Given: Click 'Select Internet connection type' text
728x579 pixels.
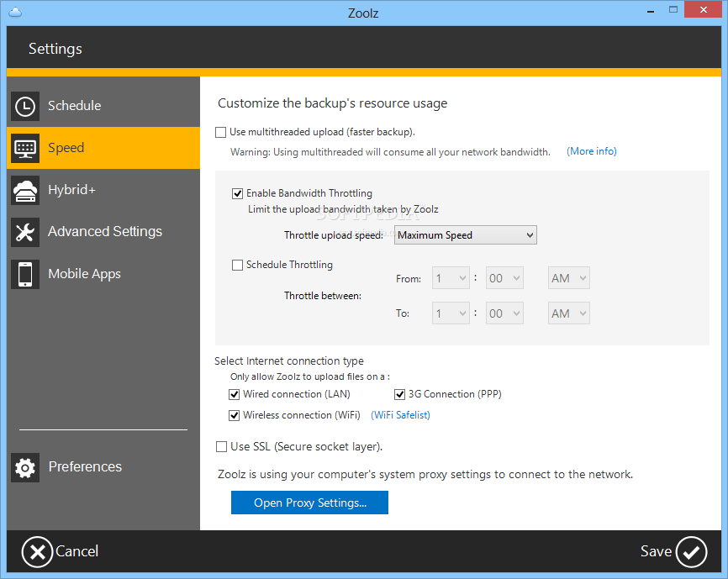Looking at the screenshot, I should coord(289,361).
